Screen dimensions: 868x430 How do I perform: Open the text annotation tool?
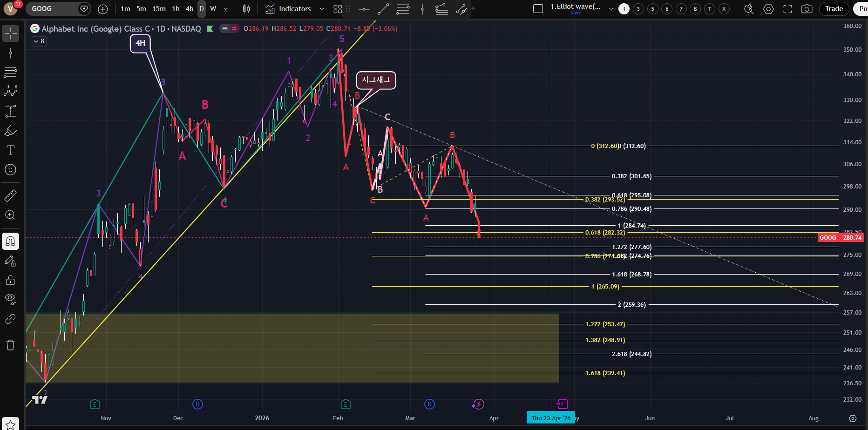[10, 150]
